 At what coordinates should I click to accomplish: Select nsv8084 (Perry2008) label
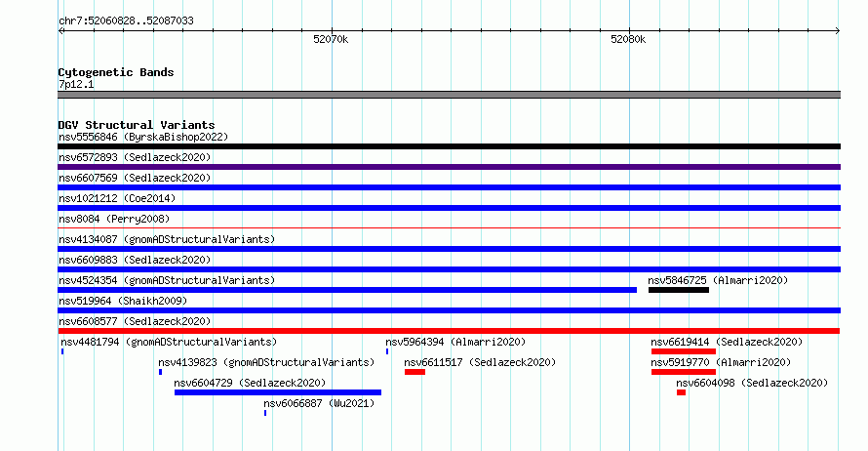coord(114,219)
